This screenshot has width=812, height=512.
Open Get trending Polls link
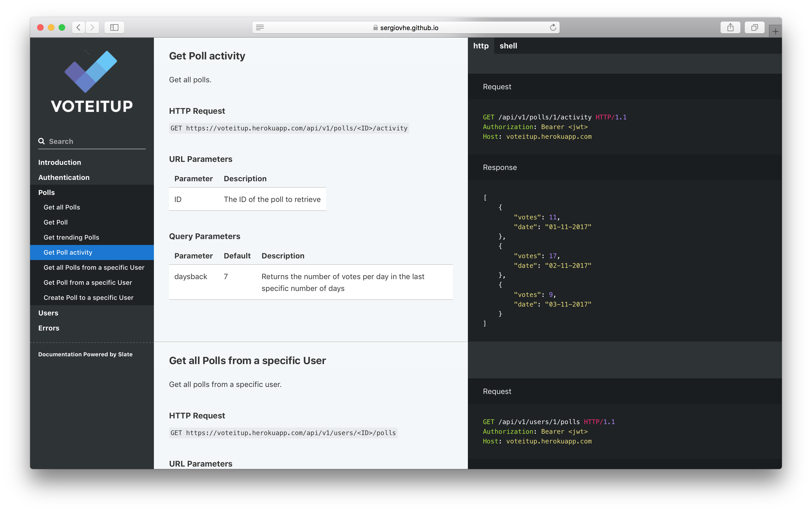[71, 237]
